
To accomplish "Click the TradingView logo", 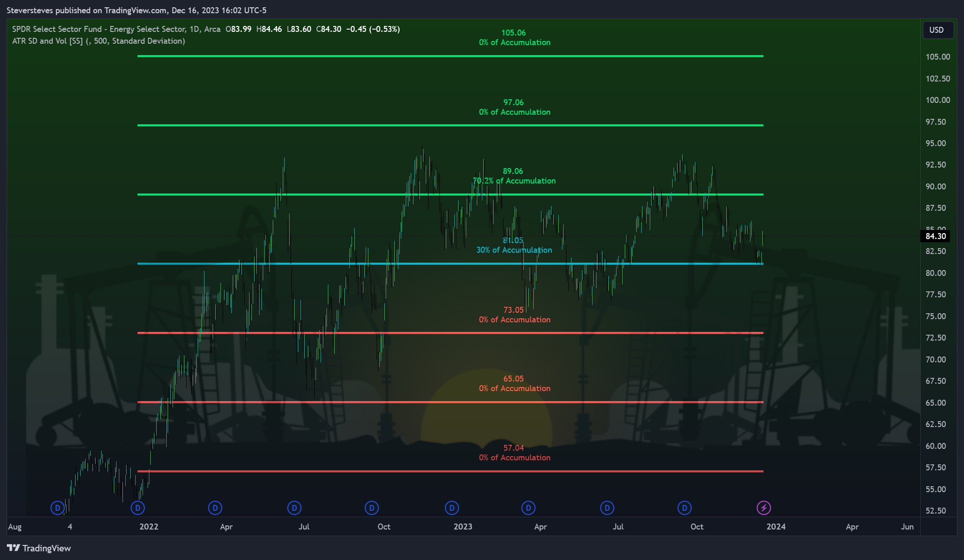I will (x=39, y=548).
